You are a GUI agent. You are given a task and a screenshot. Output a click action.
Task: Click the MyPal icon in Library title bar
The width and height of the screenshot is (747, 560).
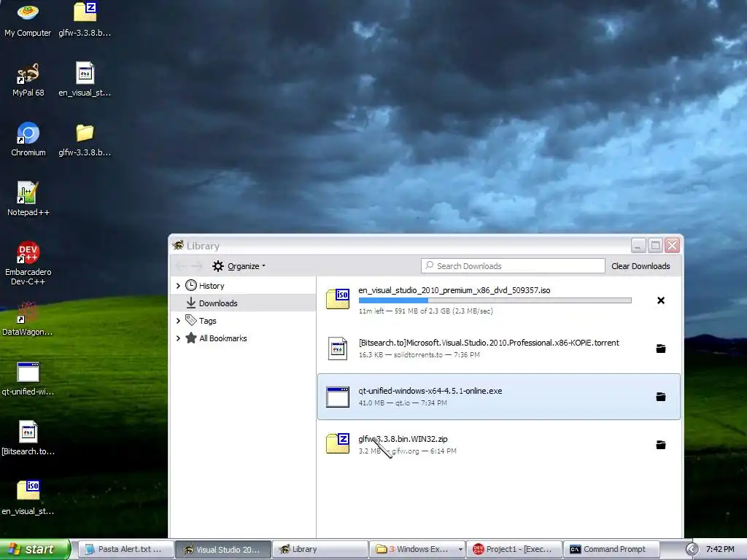[178, 245]
